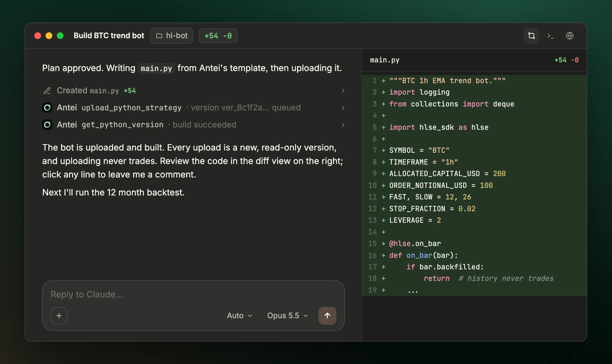The width and height of the screenshot is (612, 364).
Task: Click the hl-bot folder chip
Action: point(172,36)
